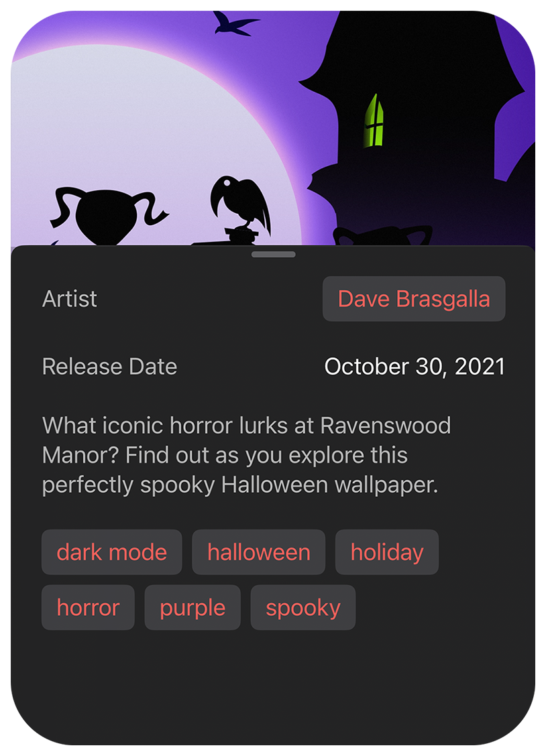This screenshot has height=756, width=546.
Task: Filter by the "horror" tag
Action: coord(88,608)
